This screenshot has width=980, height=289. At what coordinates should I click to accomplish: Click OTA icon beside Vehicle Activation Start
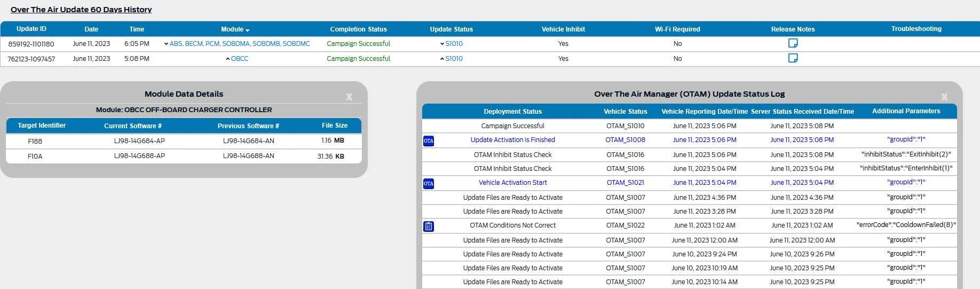pyautogui.click(x=428, y=184)
